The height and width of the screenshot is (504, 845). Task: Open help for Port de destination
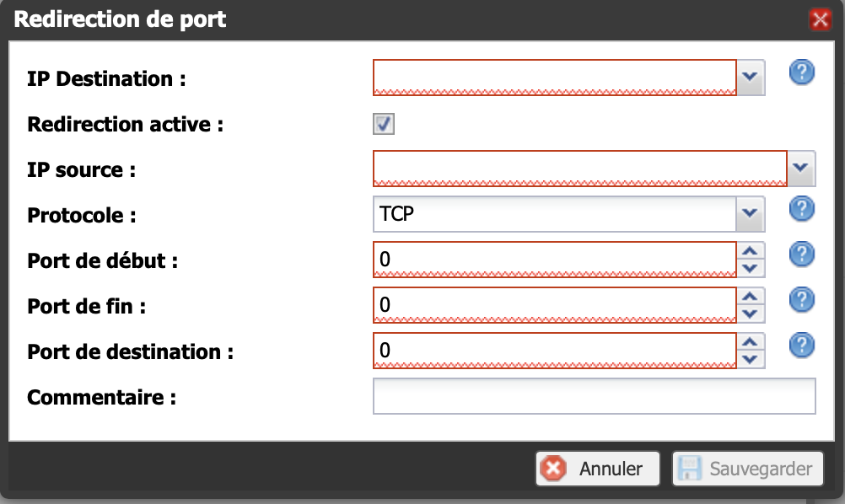801,346
